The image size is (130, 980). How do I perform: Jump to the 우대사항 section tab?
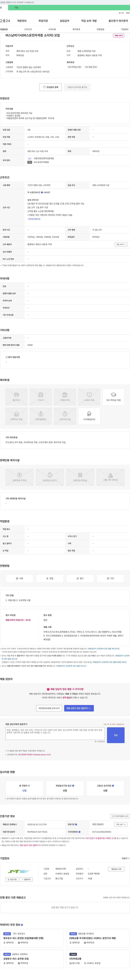pyautogui.click(x=52, y=29)
